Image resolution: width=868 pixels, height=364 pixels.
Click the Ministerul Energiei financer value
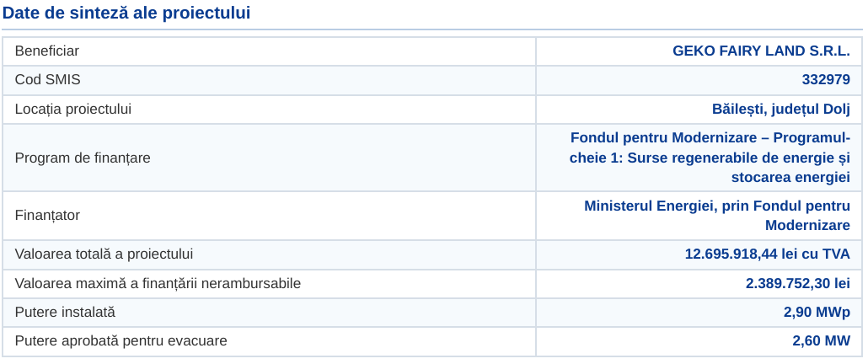(x=717, y=216)
